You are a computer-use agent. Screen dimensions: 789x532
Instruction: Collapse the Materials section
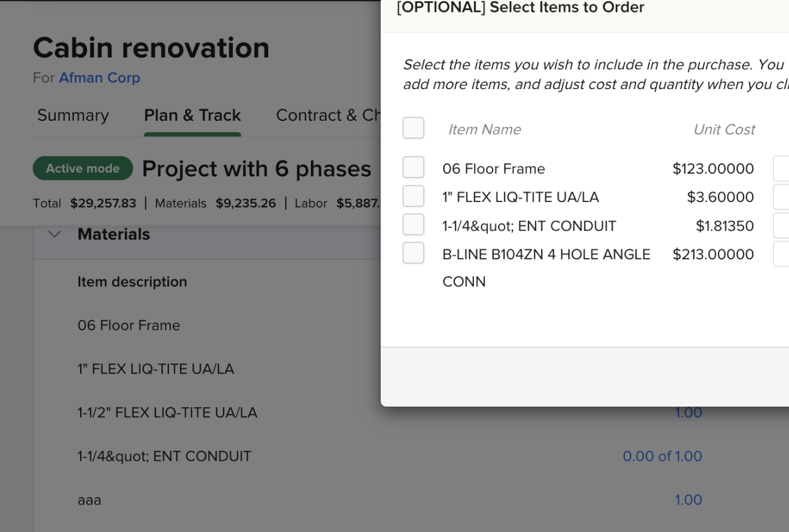pos(54,234)
